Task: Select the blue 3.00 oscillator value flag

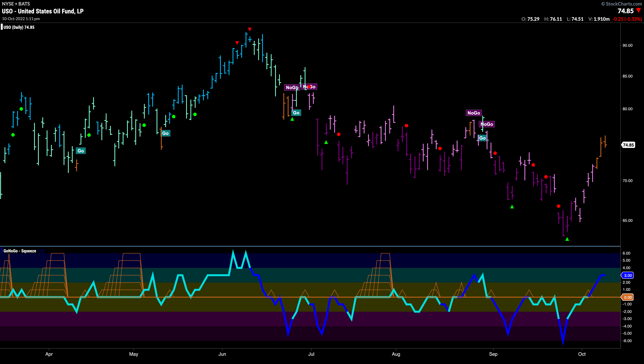Action: pyautogui.click(x=627, y=275)
